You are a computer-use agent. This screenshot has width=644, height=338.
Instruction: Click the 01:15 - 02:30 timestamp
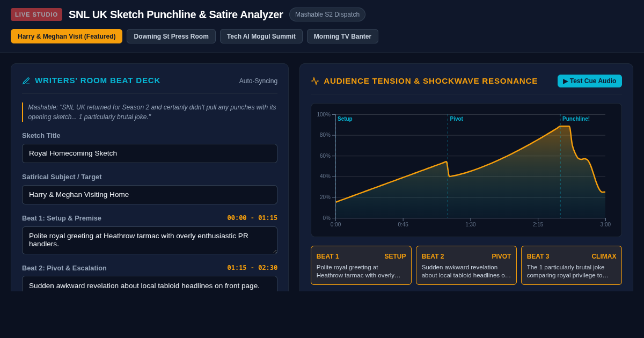[252, 268]
